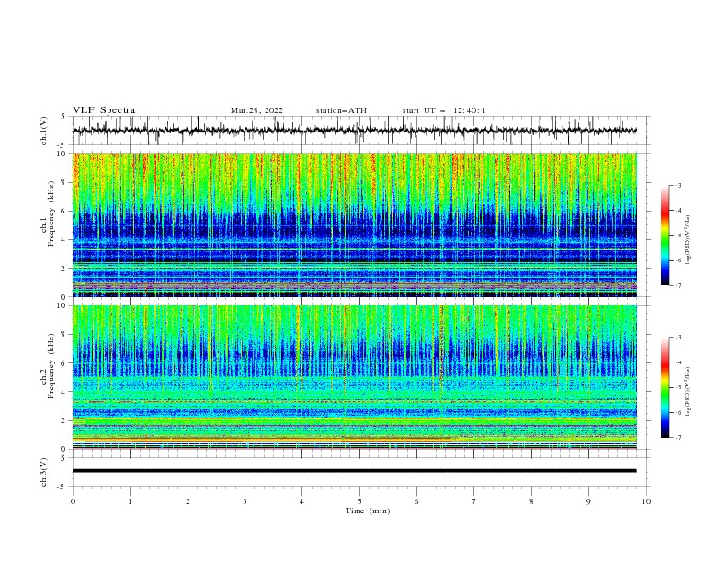Image resolution: width=728 pixels, height=563 pixels.
Task: Click the 'ch.1(V)' waveform axis label
Action: point(44,131)
